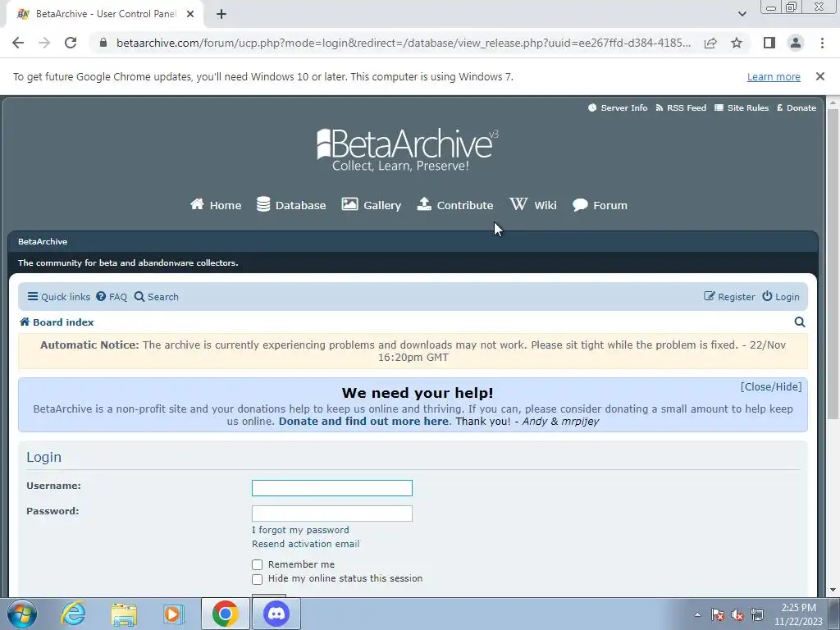The height and width of the screenshot is (630, 840).
Task: Click the padlock site info icon
Action: tap(103, 43)
